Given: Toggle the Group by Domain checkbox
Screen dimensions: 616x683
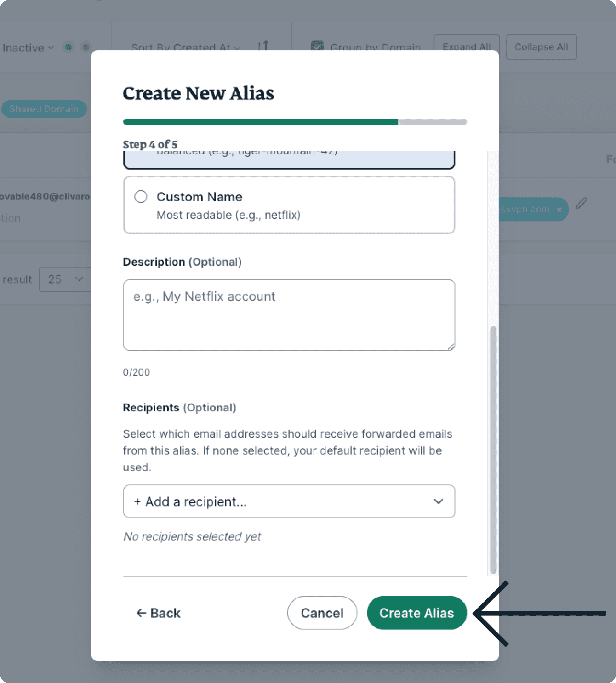Looking at the screenshot, I should 317,46.
